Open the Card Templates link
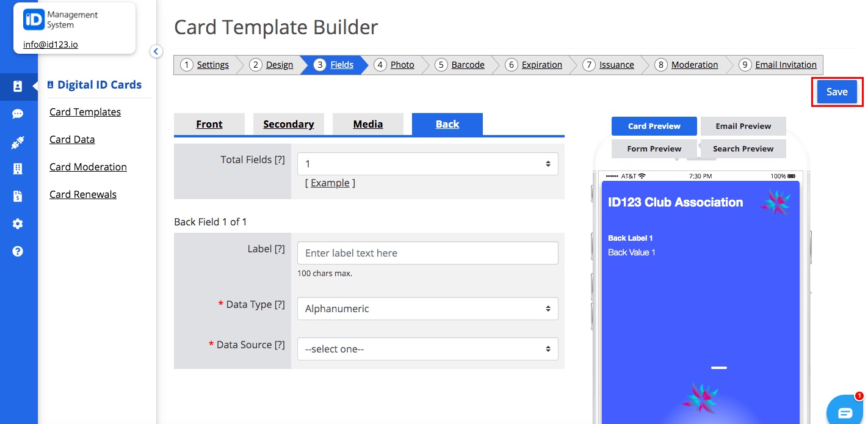Screen dimensions: 868x424 tap(85, 112)
